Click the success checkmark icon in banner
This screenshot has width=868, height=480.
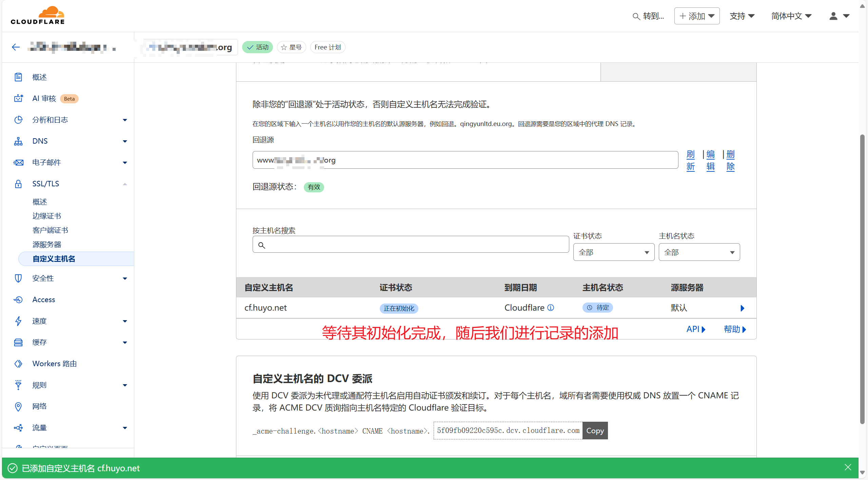(x=13, y=468)
